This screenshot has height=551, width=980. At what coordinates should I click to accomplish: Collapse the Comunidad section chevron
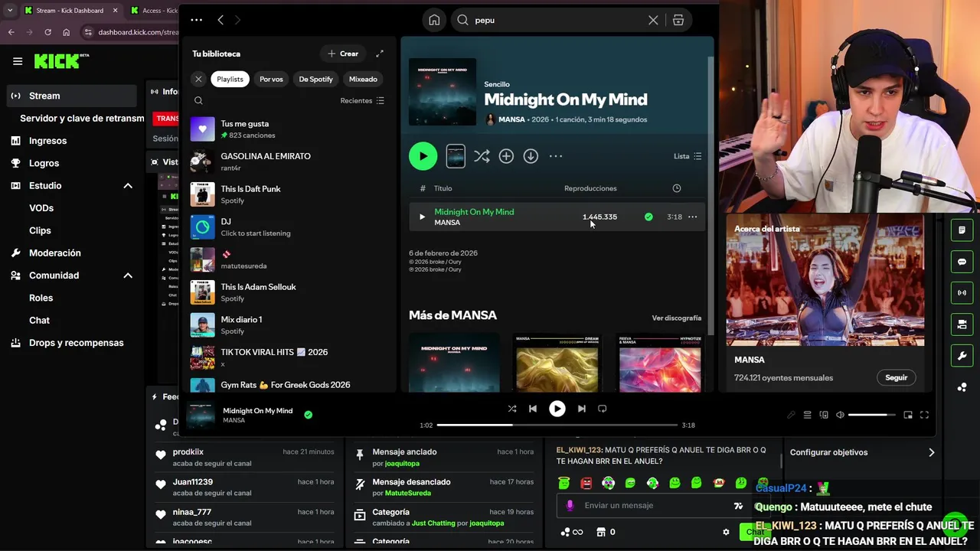pos(128,275)
